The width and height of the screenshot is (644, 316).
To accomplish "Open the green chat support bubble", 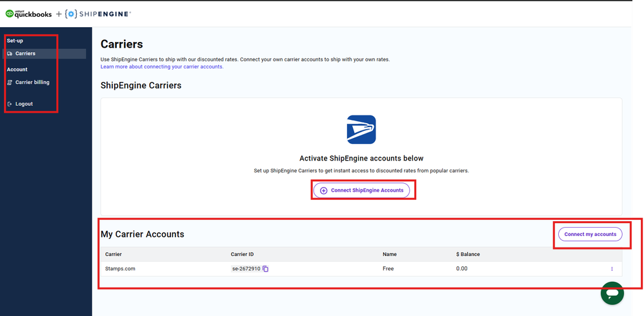I will [x=612, y=293].
